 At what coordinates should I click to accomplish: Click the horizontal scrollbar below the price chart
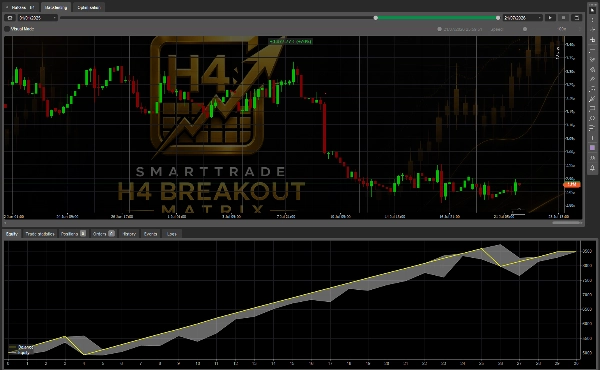pos(566,223)
